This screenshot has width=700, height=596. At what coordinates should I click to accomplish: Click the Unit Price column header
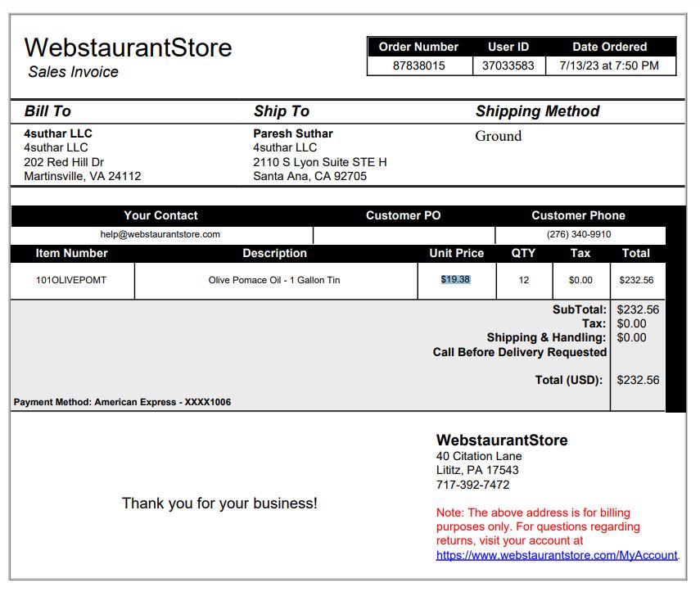coord(457,253)
